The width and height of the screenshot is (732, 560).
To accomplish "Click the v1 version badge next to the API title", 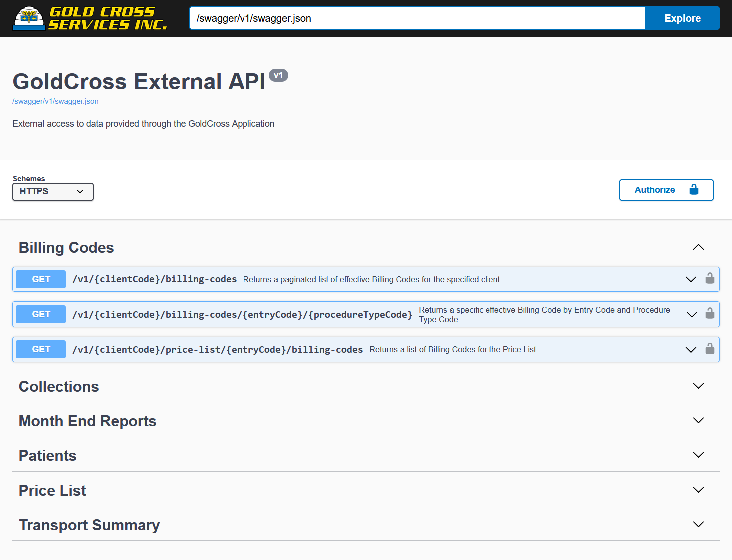I will (x=279, y=75).
